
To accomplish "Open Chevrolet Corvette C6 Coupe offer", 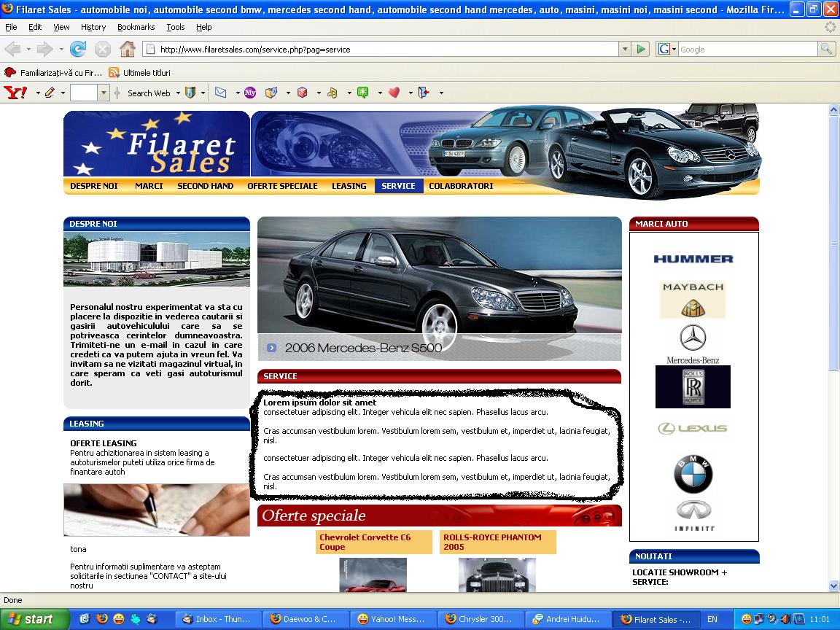I will point(373,542).
